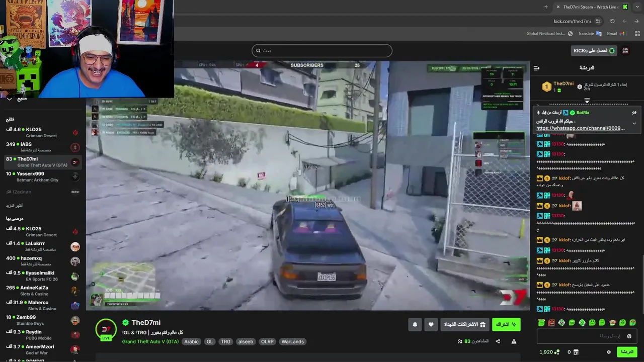This screenshot has width=644, height=362.
Task: Select the OL tag
Action: 210,342
